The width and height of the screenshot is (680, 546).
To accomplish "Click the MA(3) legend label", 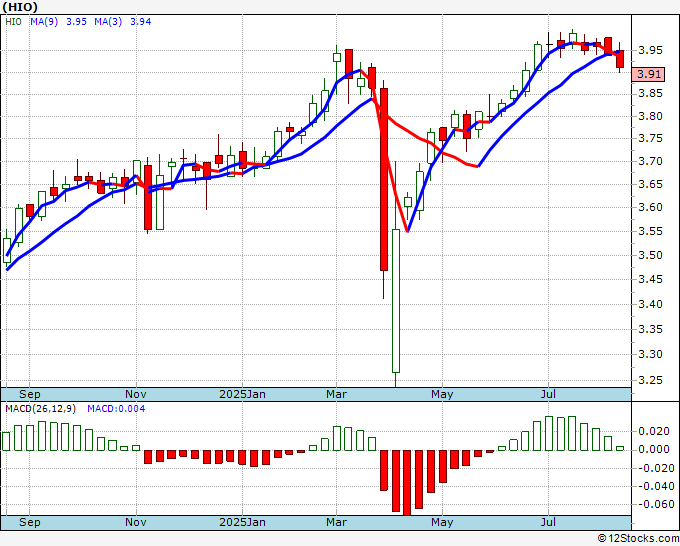I will [x=108, y=22].
